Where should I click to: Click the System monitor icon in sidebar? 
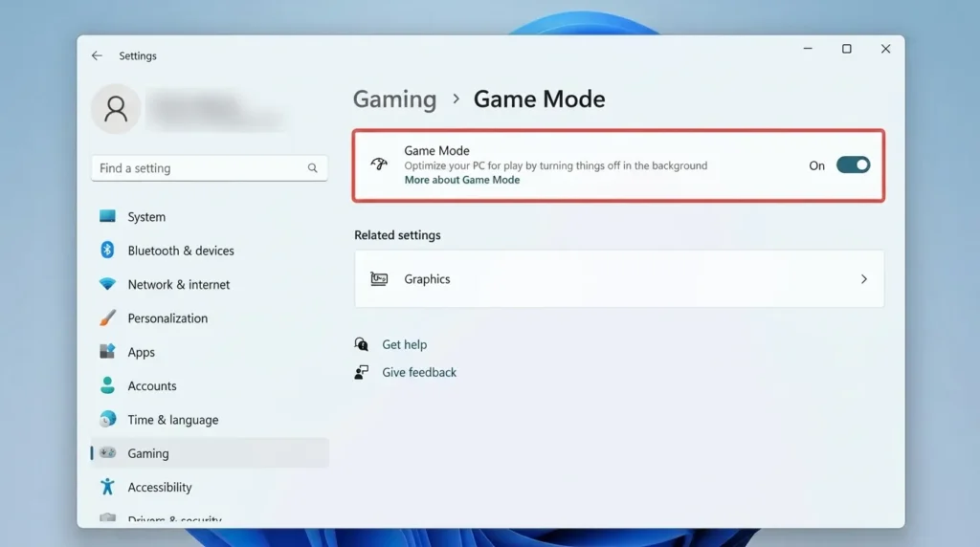coord(107,216)
